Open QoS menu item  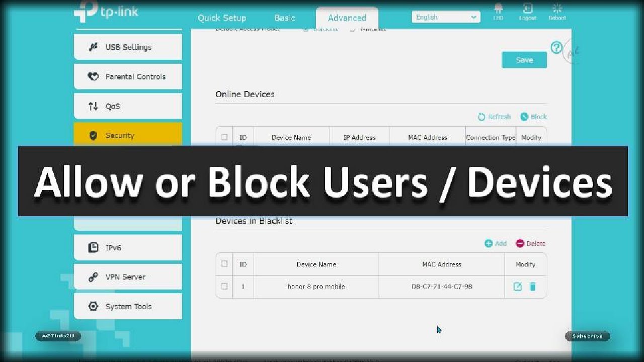pyautogui.click(x=128, y=106)
